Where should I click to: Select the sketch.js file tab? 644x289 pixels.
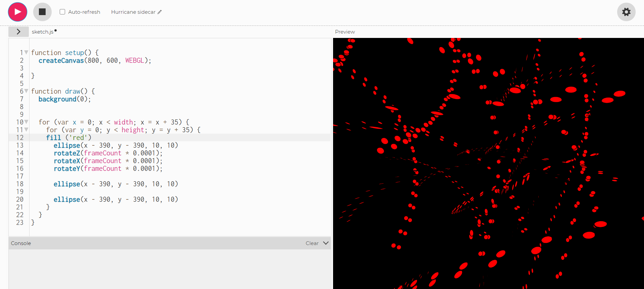[43, 32]
